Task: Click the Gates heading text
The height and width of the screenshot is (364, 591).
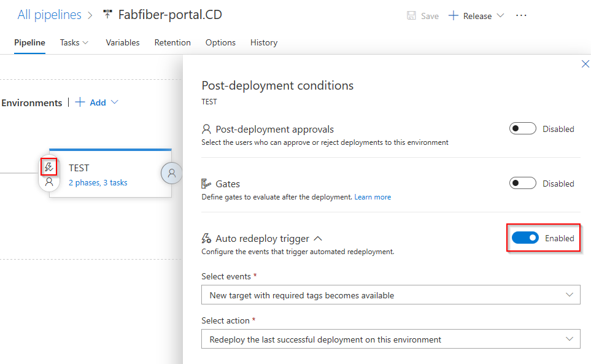Action: pyautogui.click(x=228, y=184)
